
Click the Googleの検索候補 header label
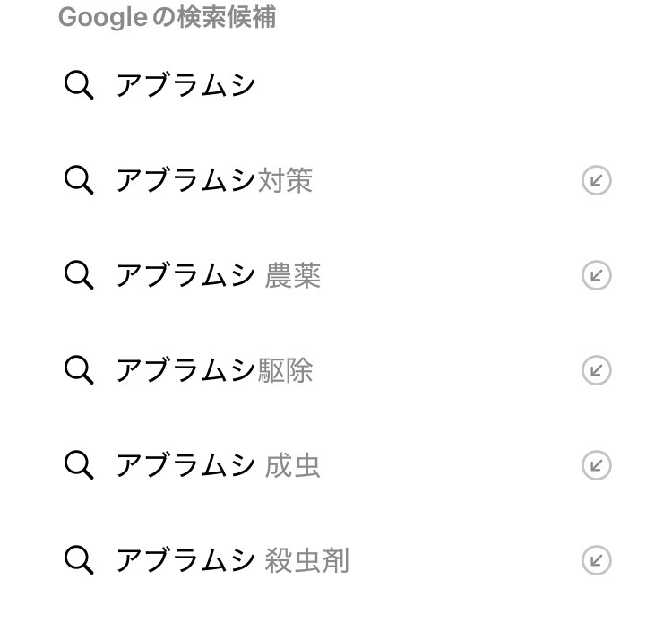click(167, 18)
